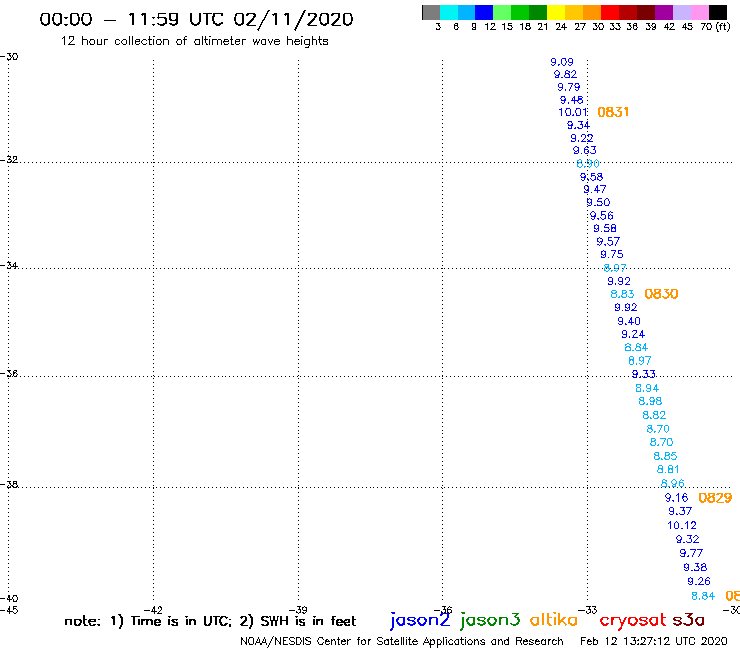Viewport: 740px width, 650px height.
Task: Click the latitude axis label -32
Action: pos(9,159)
